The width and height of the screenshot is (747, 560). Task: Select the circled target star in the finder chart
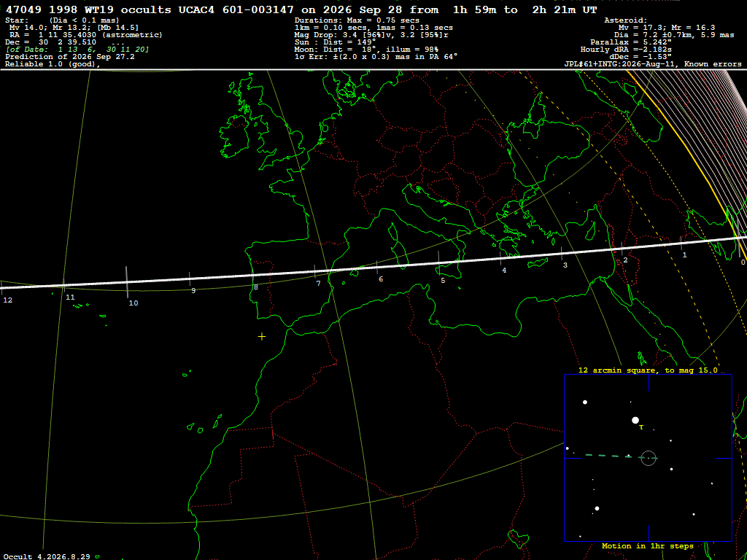point(649,458)
